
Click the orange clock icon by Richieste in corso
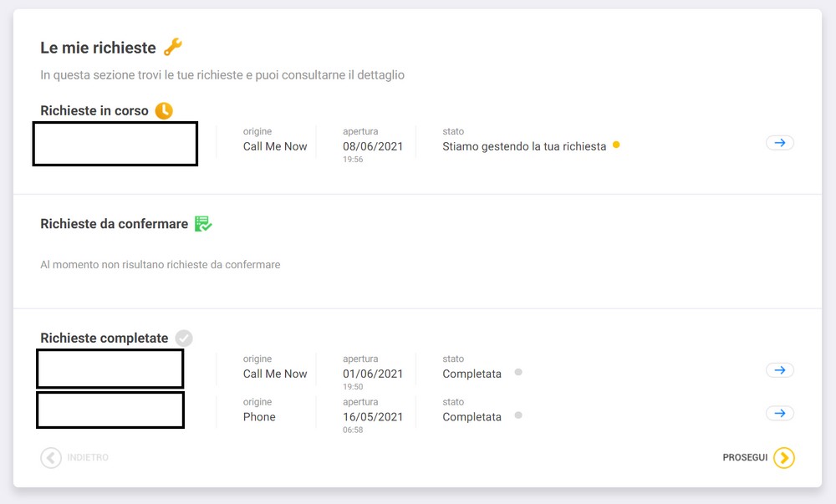tap(164, 111)
